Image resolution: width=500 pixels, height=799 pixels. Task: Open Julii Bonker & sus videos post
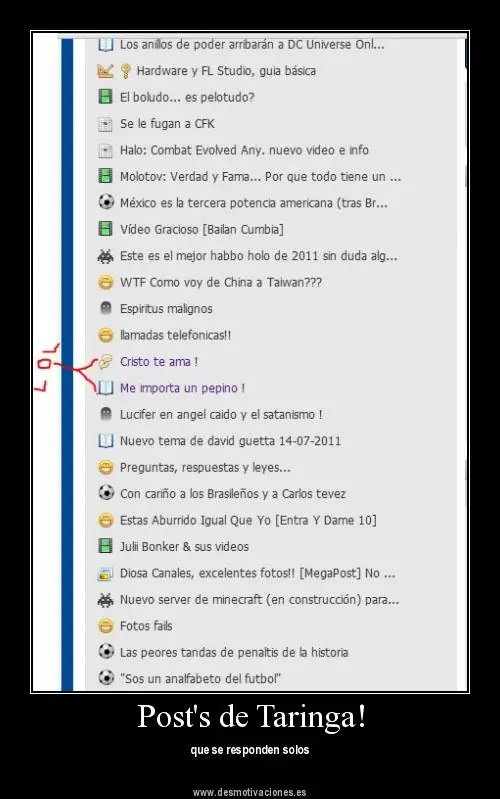point(185,546)
